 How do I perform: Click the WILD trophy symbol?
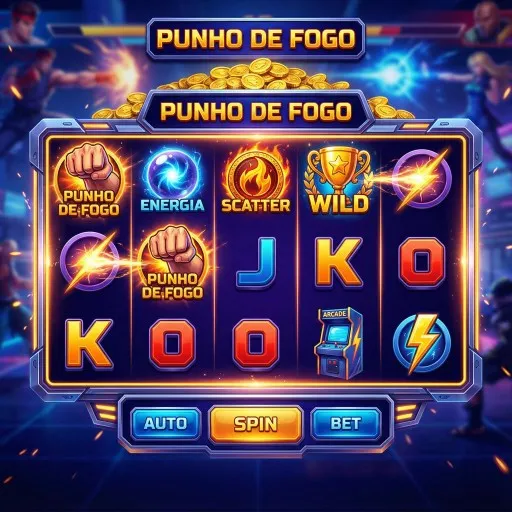pyautogui.click(x=339, y=181)
